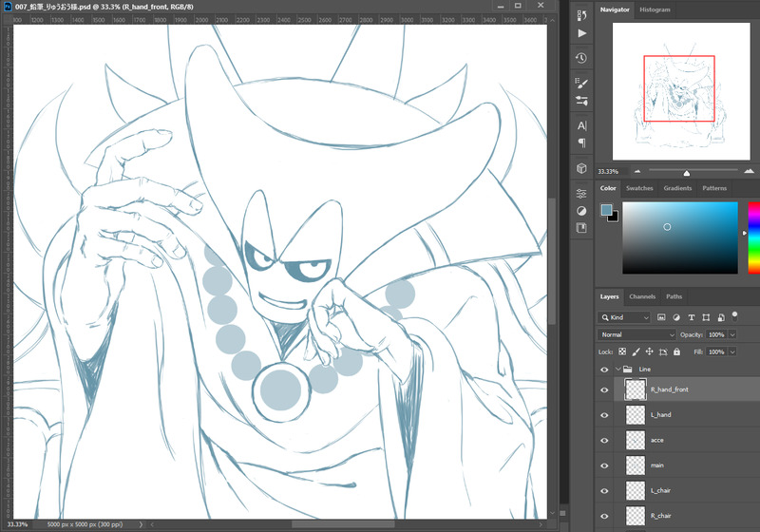
Task: Open the Normal blend mode dropdown
Action: click(x=636, y=334)
